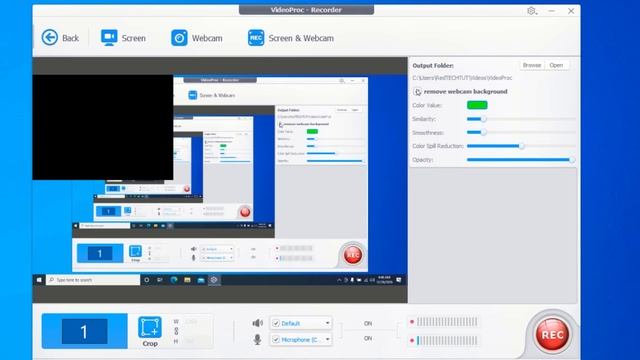
Task: Adjust the Color Spill Reduction slider
Action: click(521, 146)
